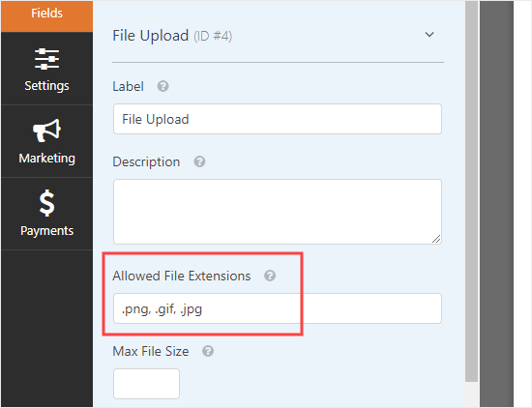The image size is (532, 408).
Task: Focus the Max File Size input box
Action: 146,384
